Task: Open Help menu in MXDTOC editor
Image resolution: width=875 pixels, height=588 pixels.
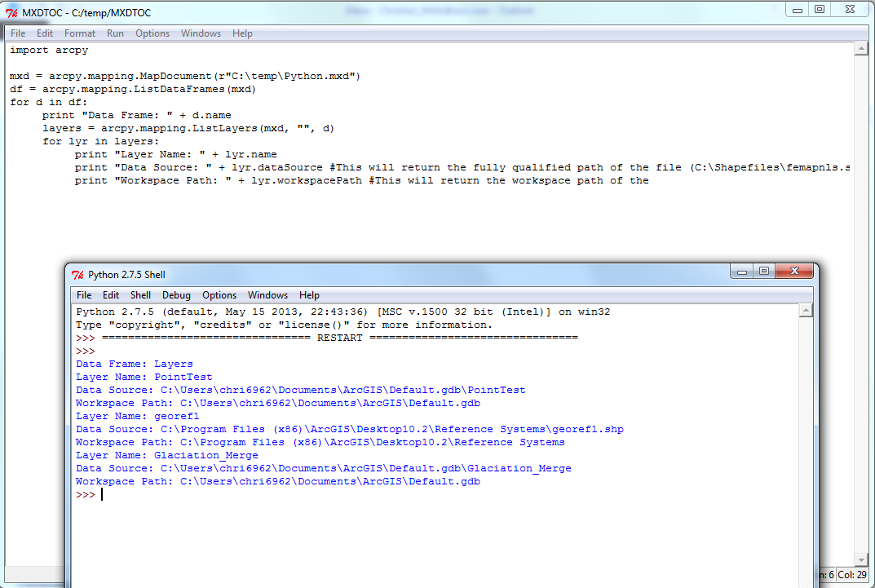Action: tap(242, 33)
